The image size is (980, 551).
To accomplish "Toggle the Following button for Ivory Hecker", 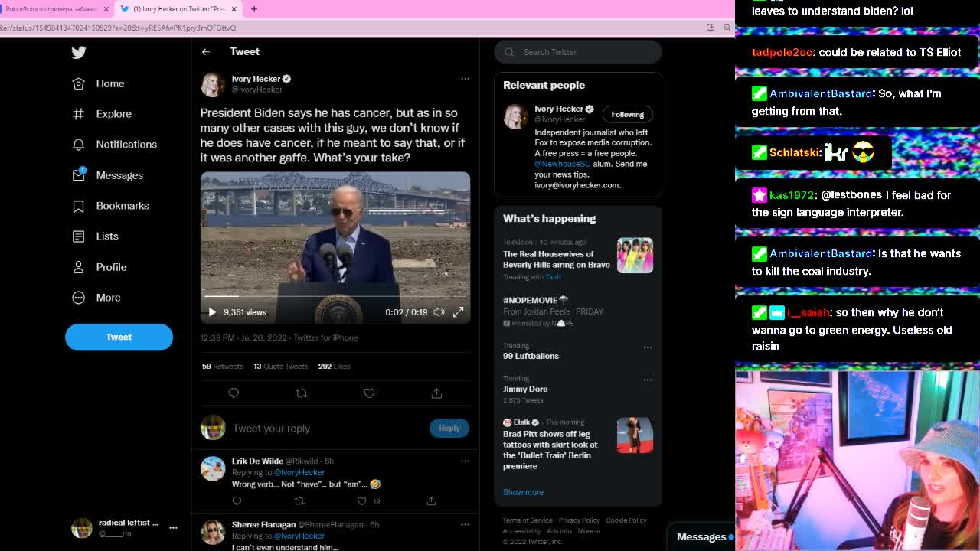I will click(x=627, y=114).
